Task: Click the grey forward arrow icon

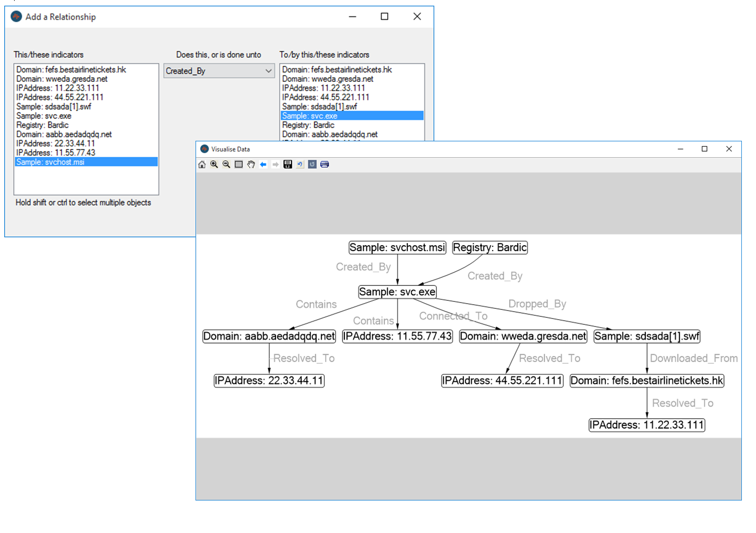Action: click(276, 164)
